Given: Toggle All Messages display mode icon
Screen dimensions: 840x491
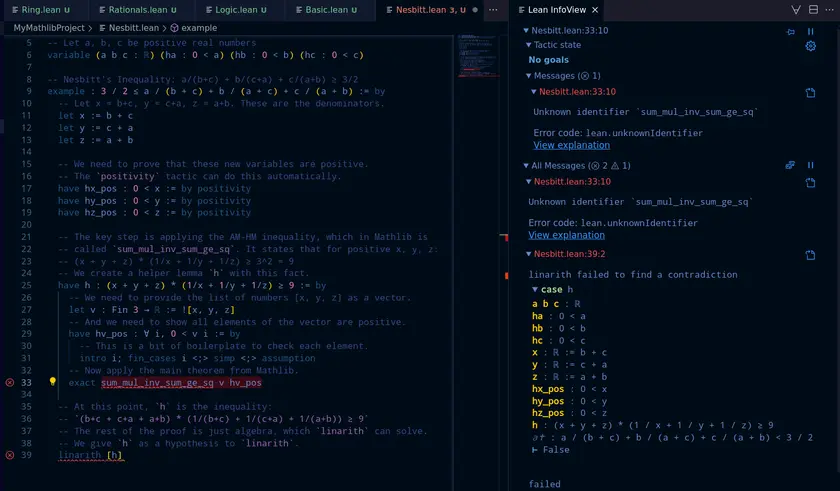Looking at the screenshot, I should point(790,165).
